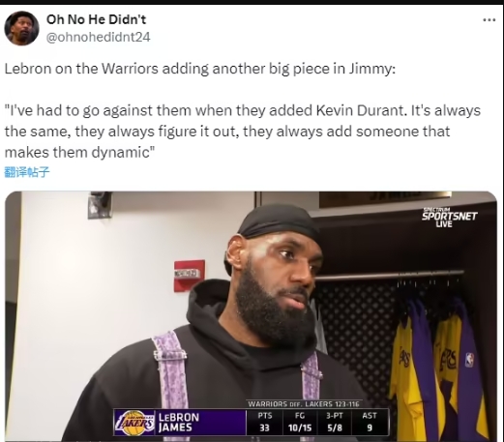Click the wall-mounted camera in the video
This screenshot has width=504, height=442.
(100, 204)
